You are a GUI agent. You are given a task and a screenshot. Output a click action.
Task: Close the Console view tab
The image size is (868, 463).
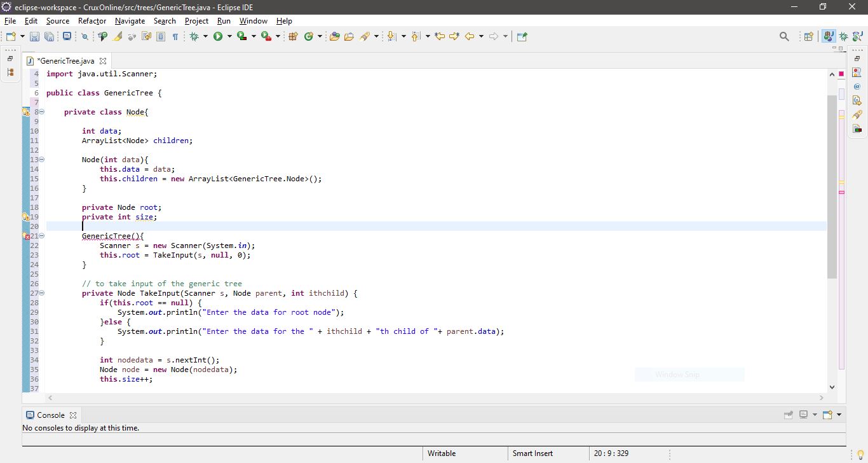click(73, 415)
